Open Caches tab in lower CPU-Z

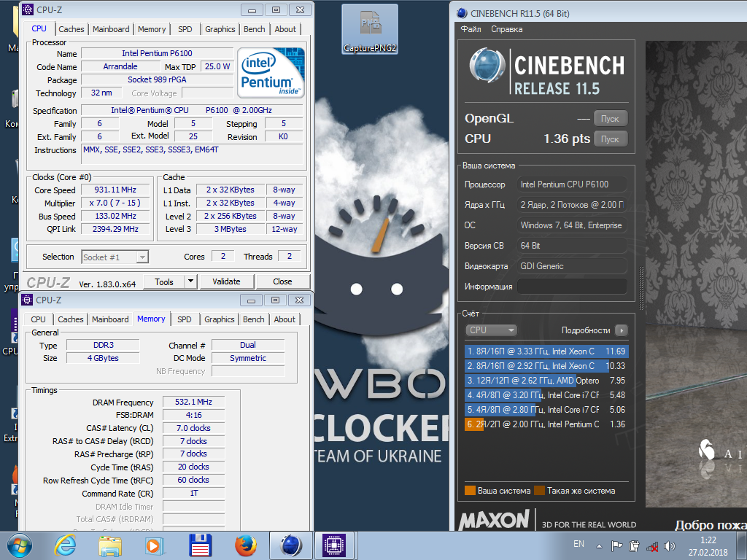click(x=71, y=319)
